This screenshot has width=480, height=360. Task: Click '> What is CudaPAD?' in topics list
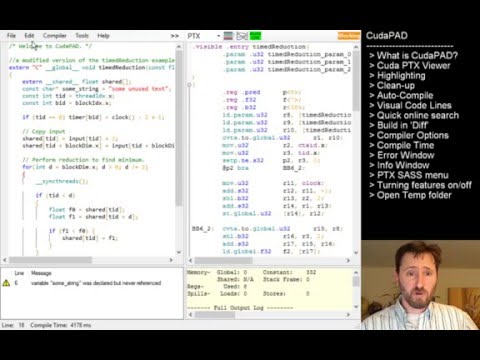coord(413,55)
